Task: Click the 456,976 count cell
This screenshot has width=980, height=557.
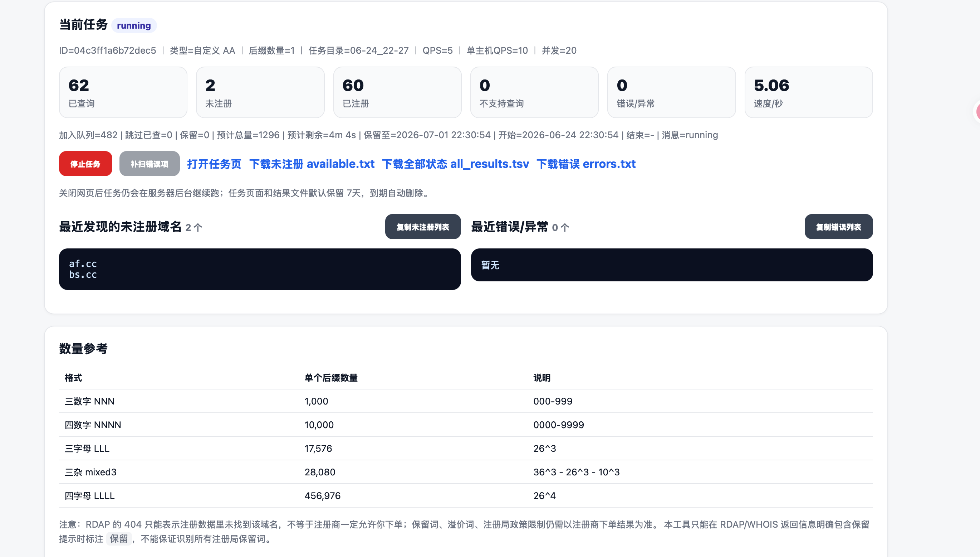Action: click(x=323, y=496)
